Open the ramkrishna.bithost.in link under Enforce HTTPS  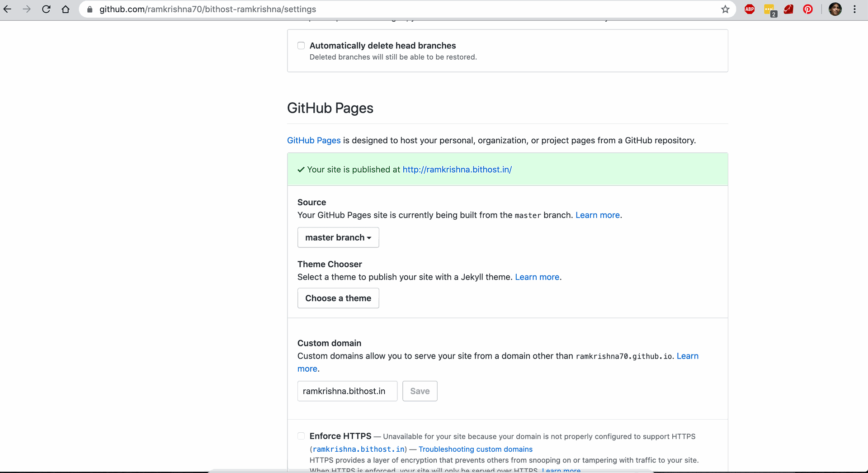359,449
